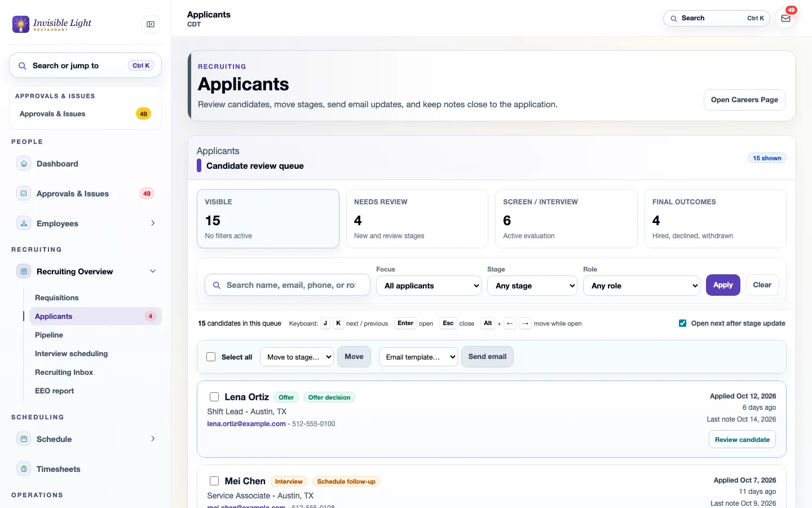
Task: Select the Final Outcomes summary card
Action: (x=716, y=218)
